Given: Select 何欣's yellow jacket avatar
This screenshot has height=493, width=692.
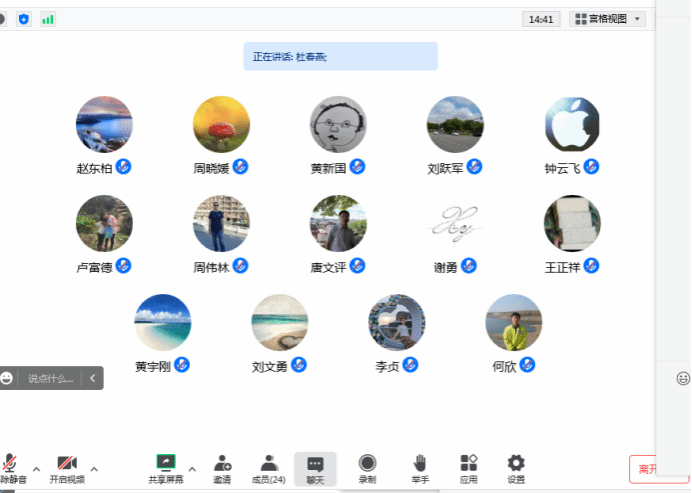Looking at the screenshot, I should click(514, 322).
